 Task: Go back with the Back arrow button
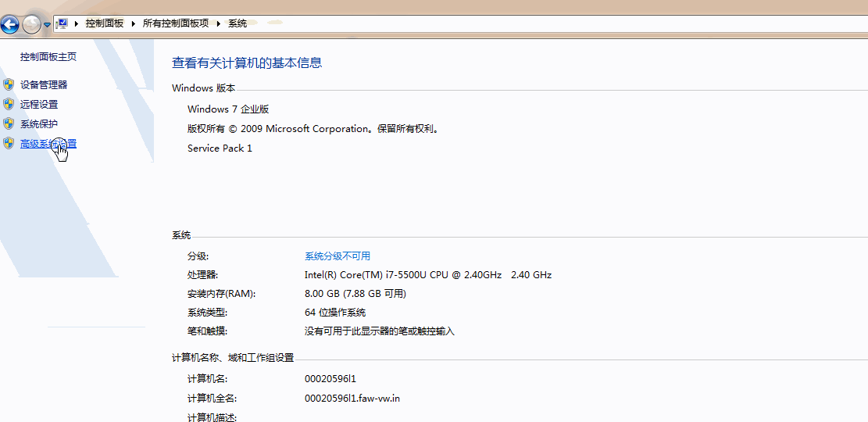pyautogui.click(x=9, y=23)
